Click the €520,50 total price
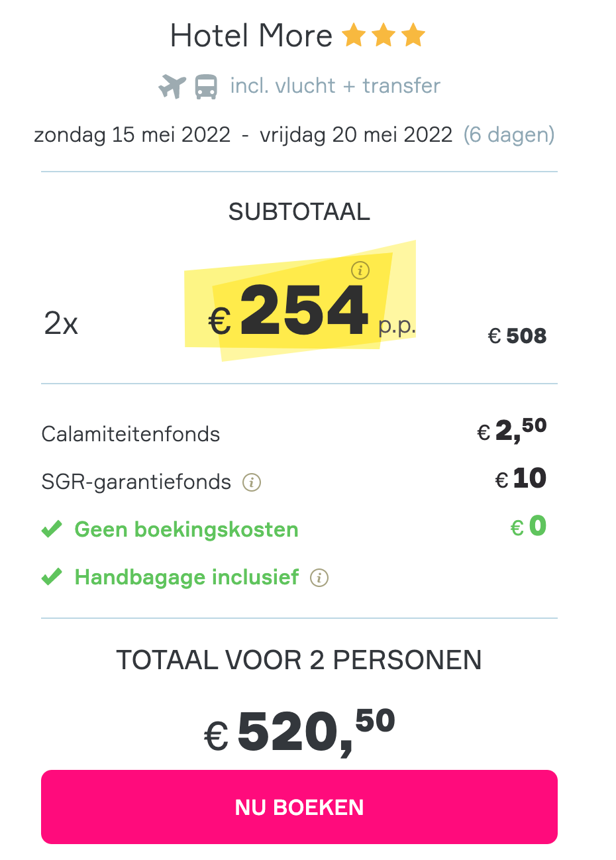This screenshot has height=860, width=616. click(299, 731)
